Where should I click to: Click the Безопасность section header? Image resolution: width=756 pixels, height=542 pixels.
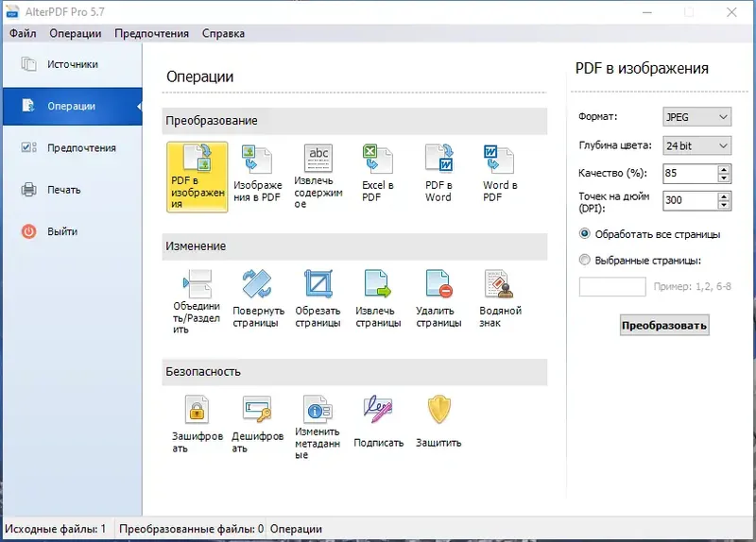click(354, 372)
